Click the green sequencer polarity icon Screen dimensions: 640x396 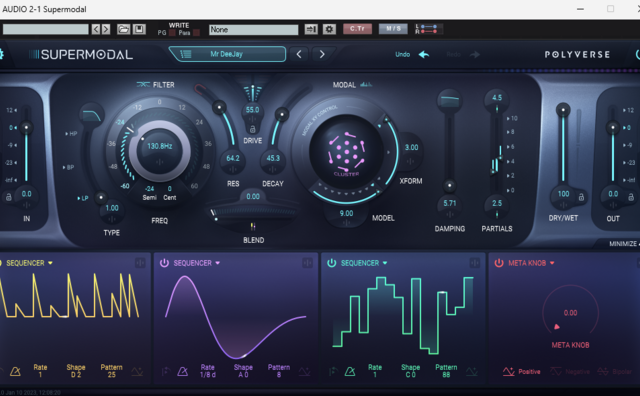click(472, 372)
